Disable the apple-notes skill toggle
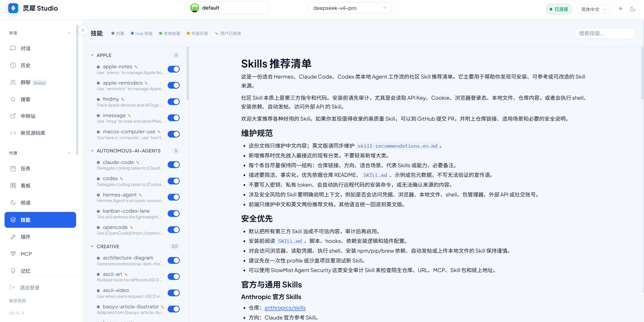The height and width of the screenshot is (322, 644). [174, 69]
